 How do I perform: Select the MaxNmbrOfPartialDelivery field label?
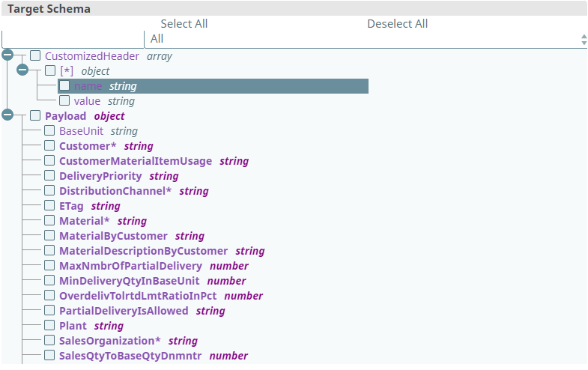pos(131,266)
